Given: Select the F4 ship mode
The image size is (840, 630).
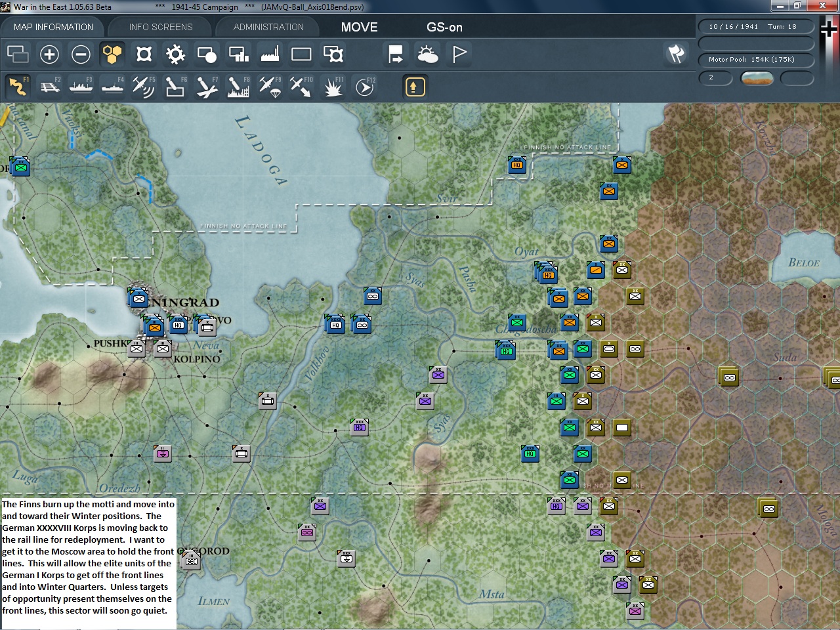Looking at the screenshot, I should point(112,87).
